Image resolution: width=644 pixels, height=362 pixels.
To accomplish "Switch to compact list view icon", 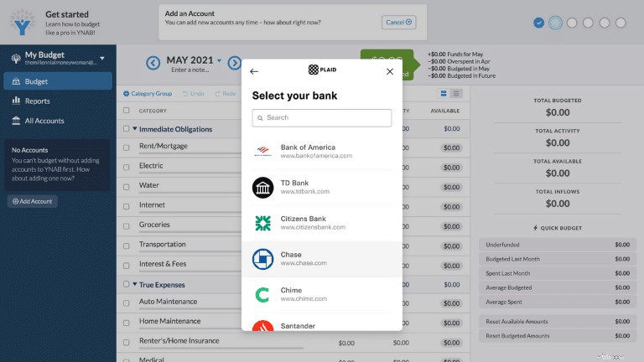I will (x=456, y=94).
